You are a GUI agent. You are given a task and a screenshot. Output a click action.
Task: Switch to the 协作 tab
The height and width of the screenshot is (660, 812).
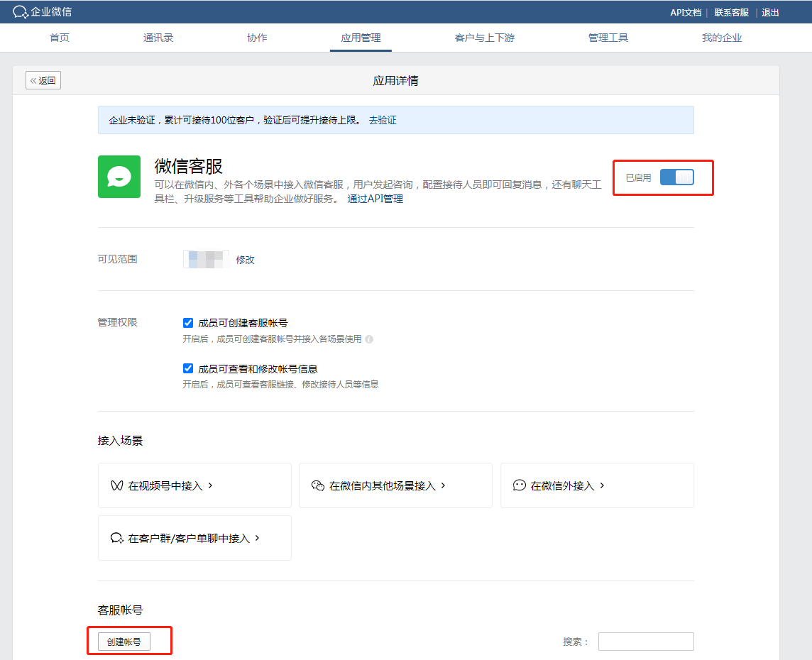pos(258,38)
